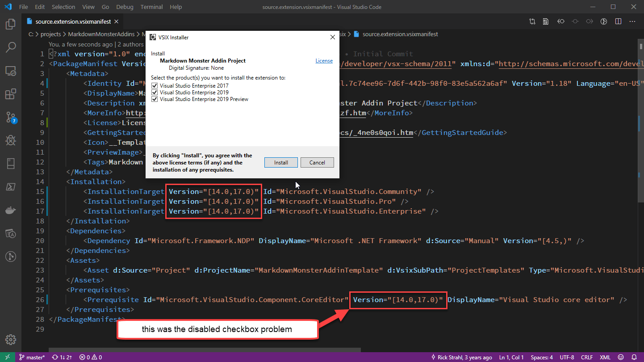Open the editor More Actions ellipsis

coord(632,21)
